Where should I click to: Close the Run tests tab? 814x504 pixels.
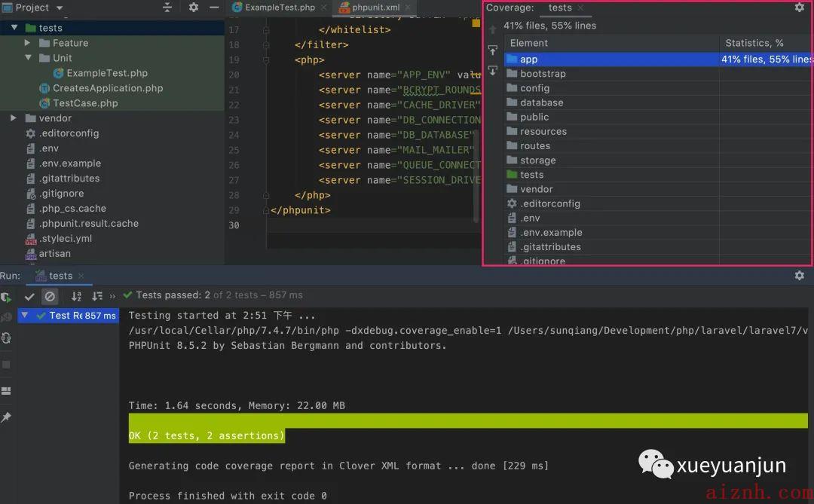pos(81,276)
